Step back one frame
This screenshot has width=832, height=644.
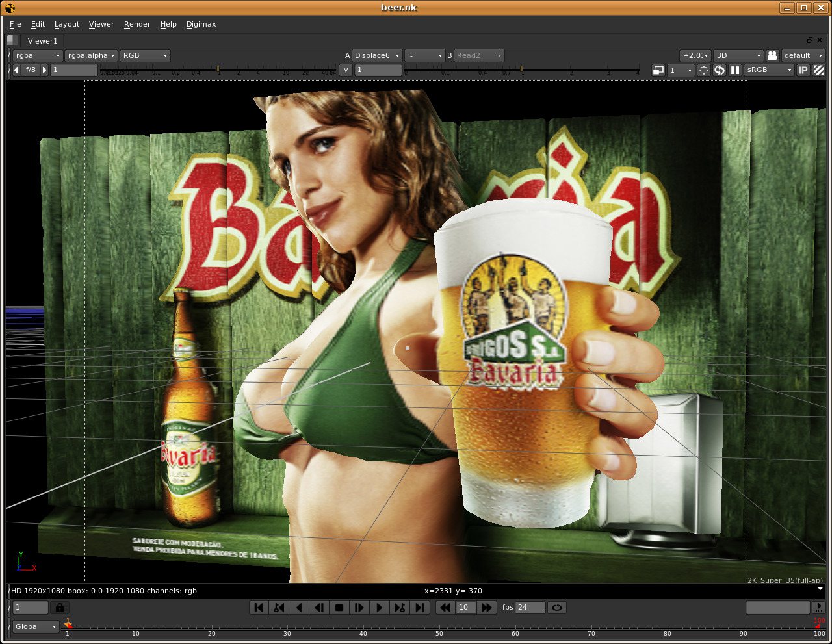[x=319, y=608]
